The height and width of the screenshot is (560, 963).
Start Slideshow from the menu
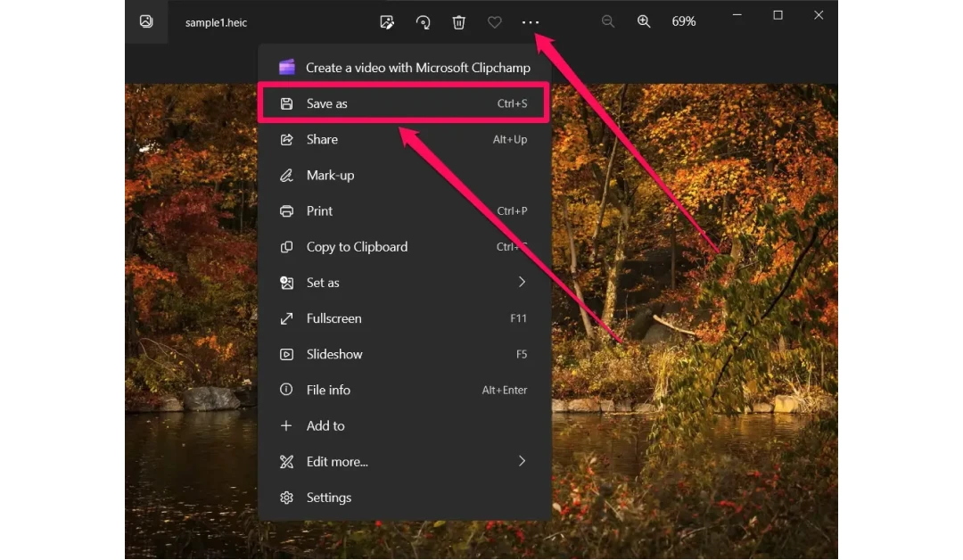[333, 354]
